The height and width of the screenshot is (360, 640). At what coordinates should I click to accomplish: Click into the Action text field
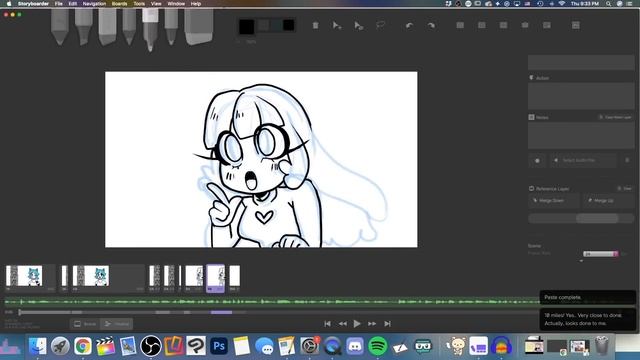(x=581, y=96)
